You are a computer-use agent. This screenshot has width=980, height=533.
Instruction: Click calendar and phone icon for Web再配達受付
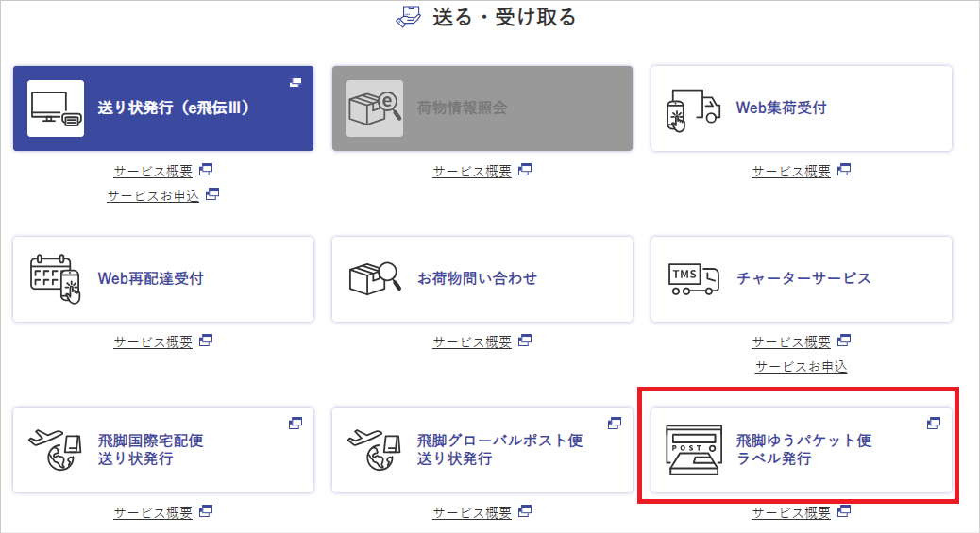pos(56,279)
